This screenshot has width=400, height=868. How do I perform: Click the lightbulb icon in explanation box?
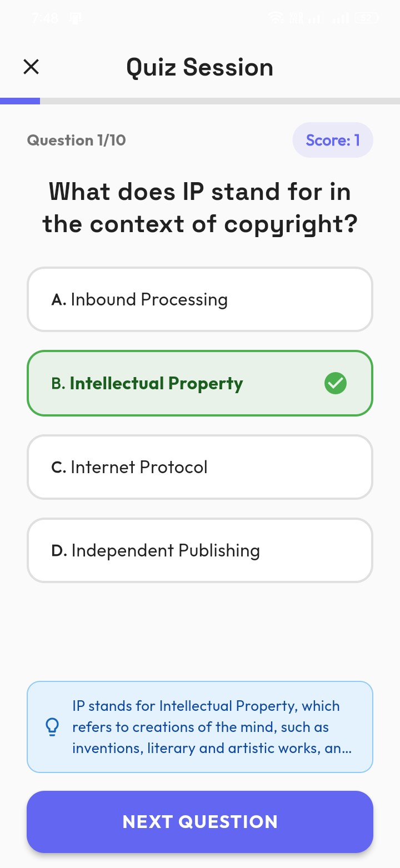pos(52,726)
